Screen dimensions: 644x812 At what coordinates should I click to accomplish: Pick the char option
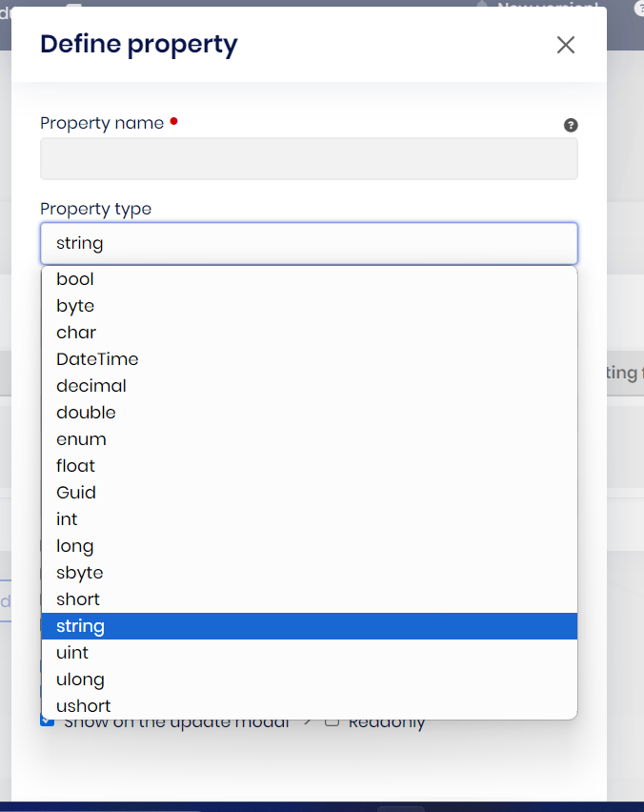pos(76,333)
